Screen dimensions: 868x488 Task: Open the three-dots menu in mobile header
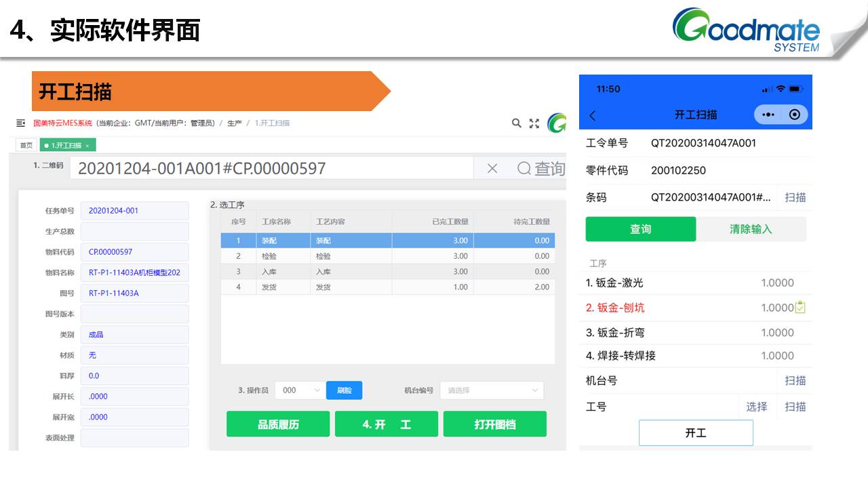point(768,115)
